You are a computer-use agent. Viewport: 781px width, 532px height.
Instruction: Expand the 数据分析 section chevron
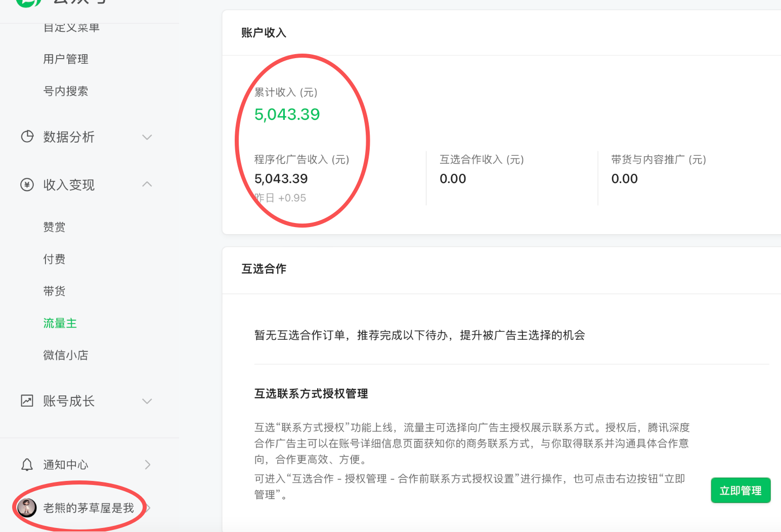tap(147, 137)
